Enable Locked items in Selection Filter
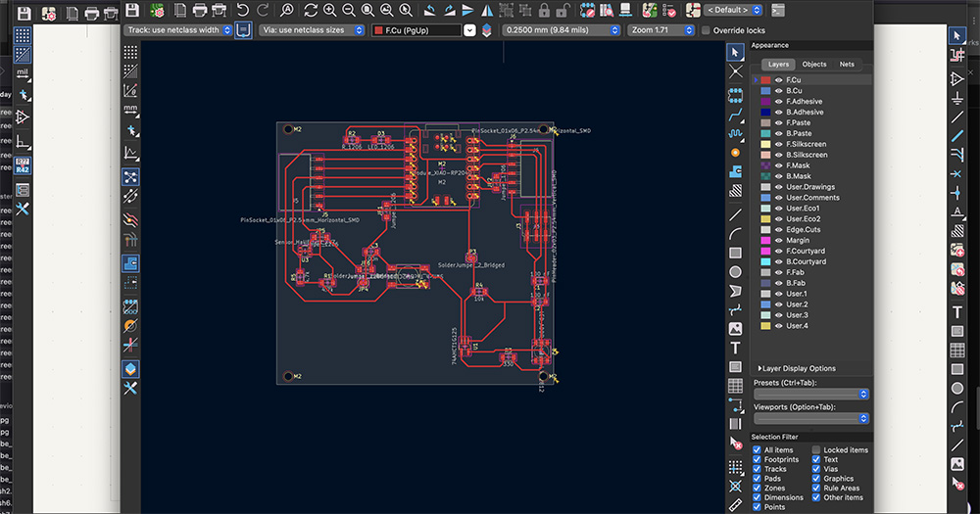This screenshot has width=980, height=514. tap(816, 449)
